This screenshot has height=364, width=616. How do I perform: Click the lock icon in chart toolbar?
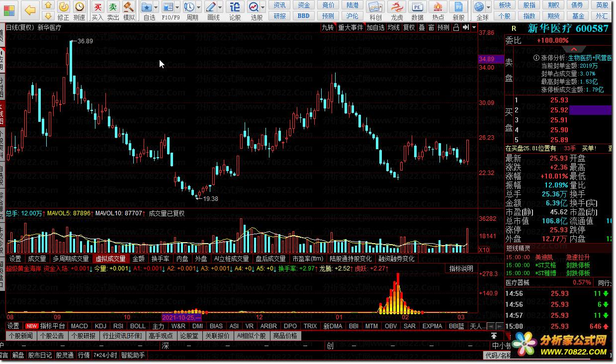[x=456, y=28]
